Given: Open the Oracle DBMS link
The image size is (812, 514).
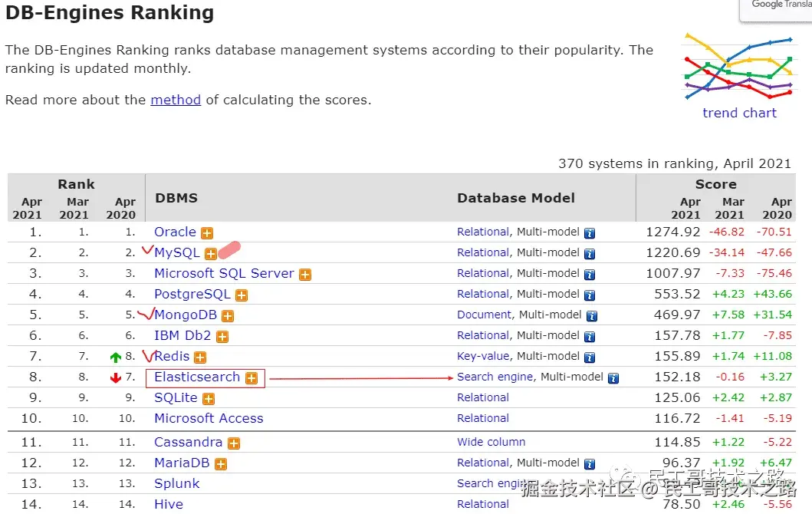Looking at the screenshot, I should [175, 232].
